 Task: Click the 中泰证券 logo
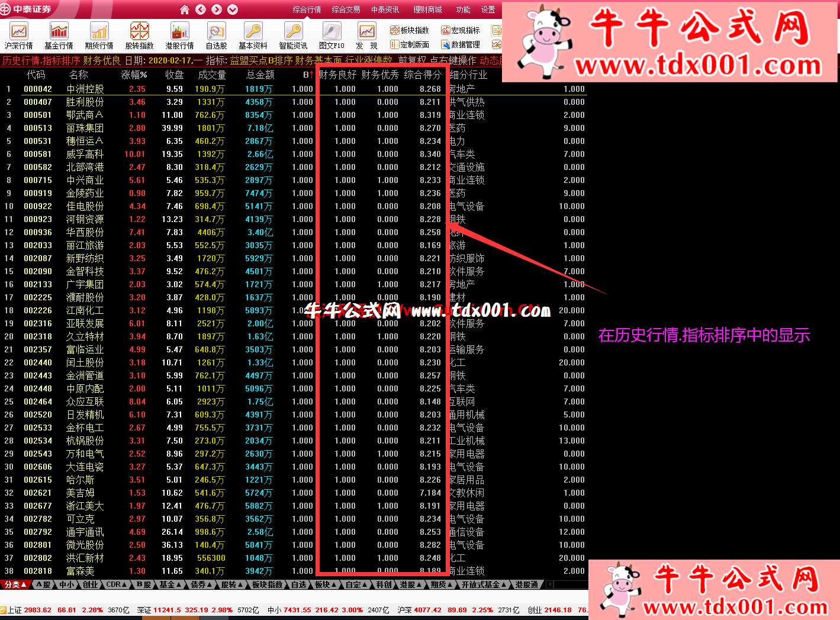tap(27, 9)
